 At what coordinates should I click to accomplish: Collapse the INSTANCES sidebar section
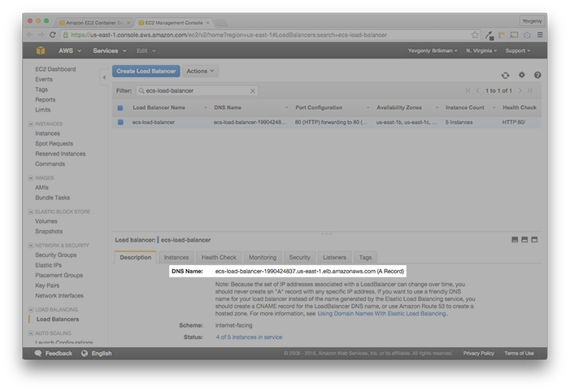pos(31,124)
